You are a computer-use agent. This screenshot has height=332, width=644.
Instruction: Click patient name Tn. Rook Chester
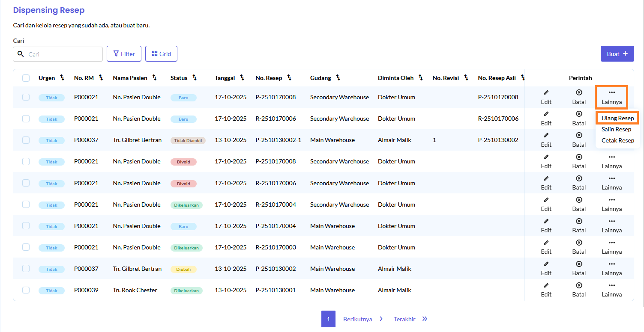135,290
